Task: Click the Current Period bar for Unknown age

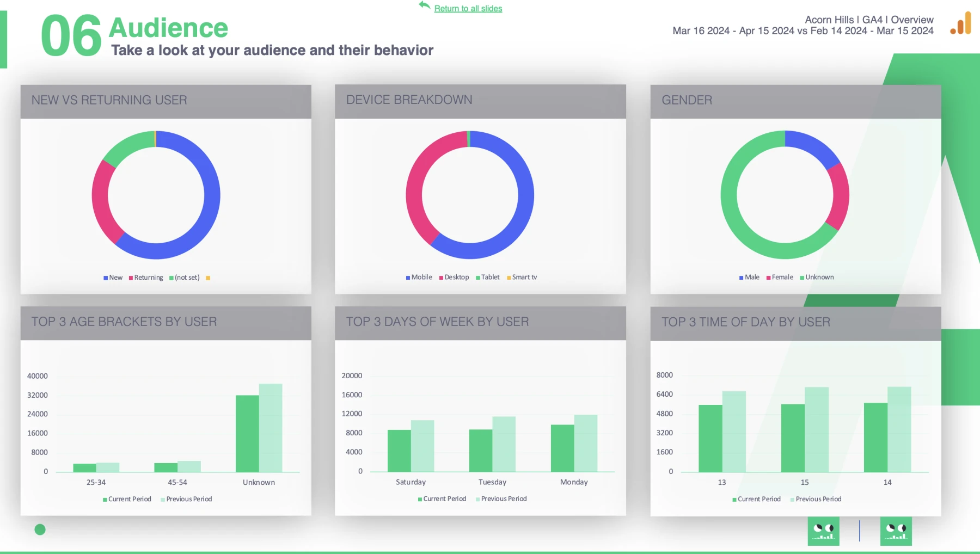Action: 247,433
